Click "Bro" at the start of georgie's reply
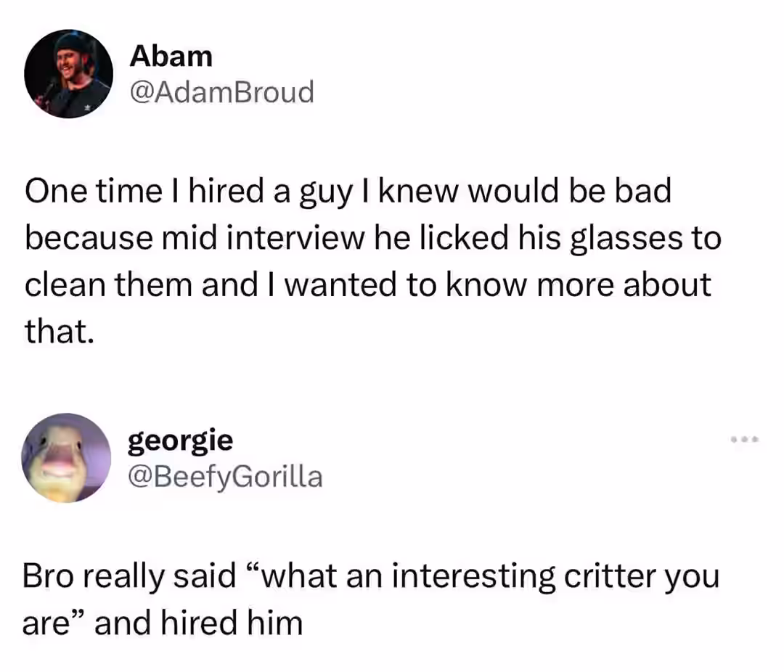 tap(48, 576)
